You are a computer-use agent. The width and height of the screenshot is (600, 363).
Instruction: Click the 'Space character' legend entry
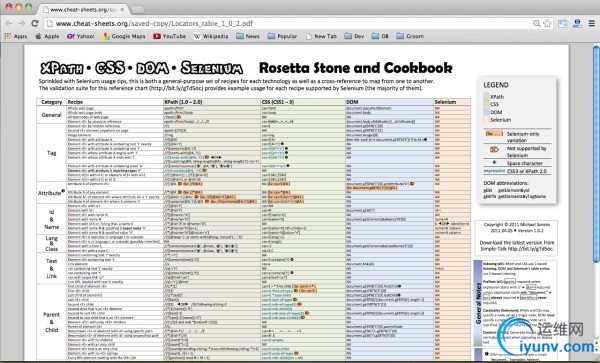tap(517, 163)
